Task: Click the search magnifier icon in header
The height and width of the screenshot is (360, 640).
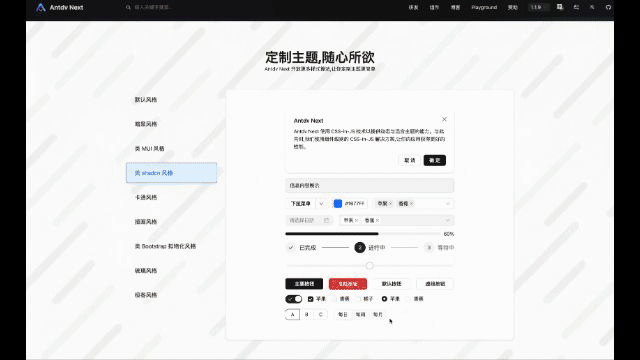Action: coord(128,7)
